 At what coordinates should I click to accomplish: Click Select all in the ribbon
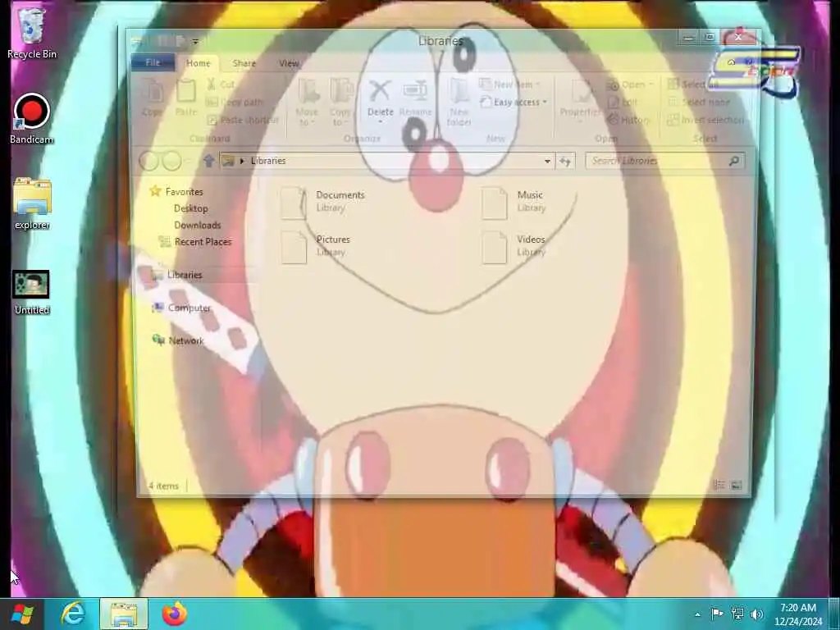(x=692, y=84)
